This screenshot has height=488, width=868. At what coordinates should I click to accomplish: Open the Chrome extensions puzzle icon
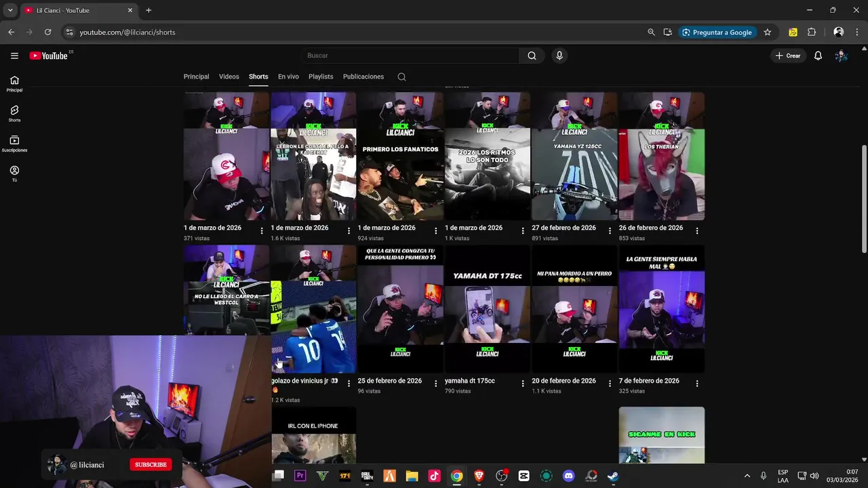(x=812, y=32)
